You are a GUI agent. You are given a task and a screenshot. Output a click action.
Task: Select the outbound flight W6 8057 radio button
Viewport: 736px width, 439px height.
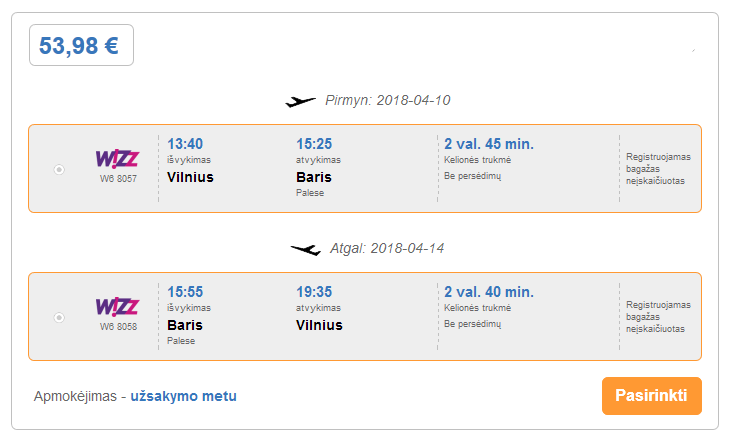(59, 169)
